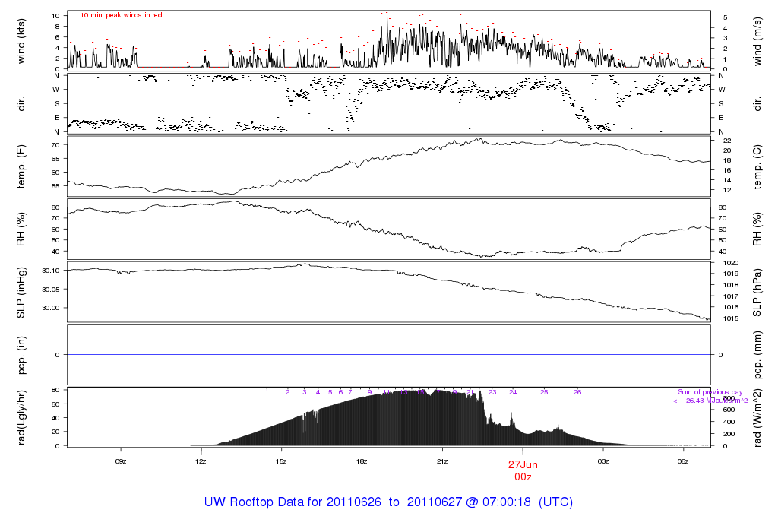
Task: Click the "22" tick on temp. (C) axis
Action: pos(727,141)
